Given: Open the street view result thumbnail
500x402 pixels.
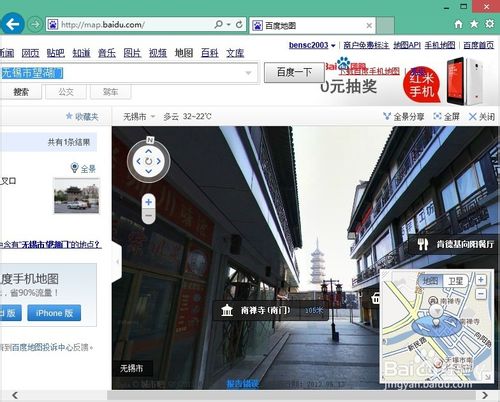Looking at the screenshot, I should (77, 196).
